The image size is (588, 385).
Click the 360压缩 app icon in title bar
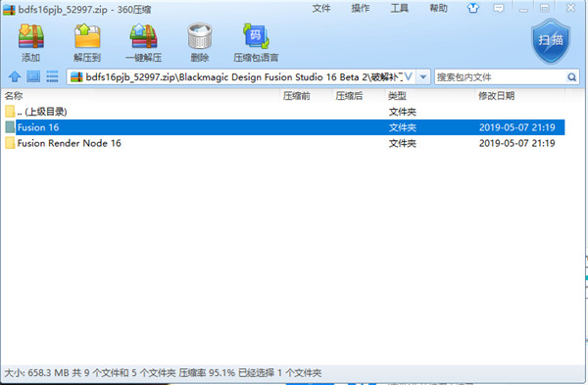coord(9,10)
